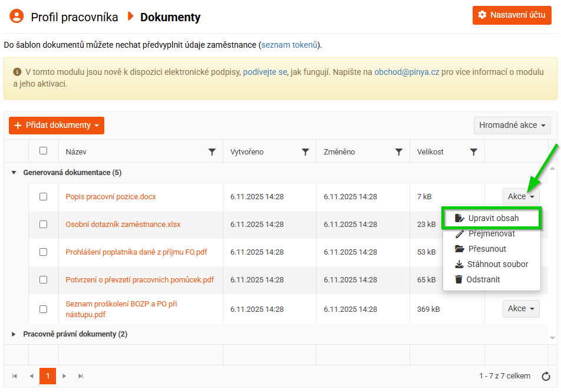Click the Změněno column filter icon
Image resolution: width=561 pixels, height=392 pixels.
tap(399, 152)
